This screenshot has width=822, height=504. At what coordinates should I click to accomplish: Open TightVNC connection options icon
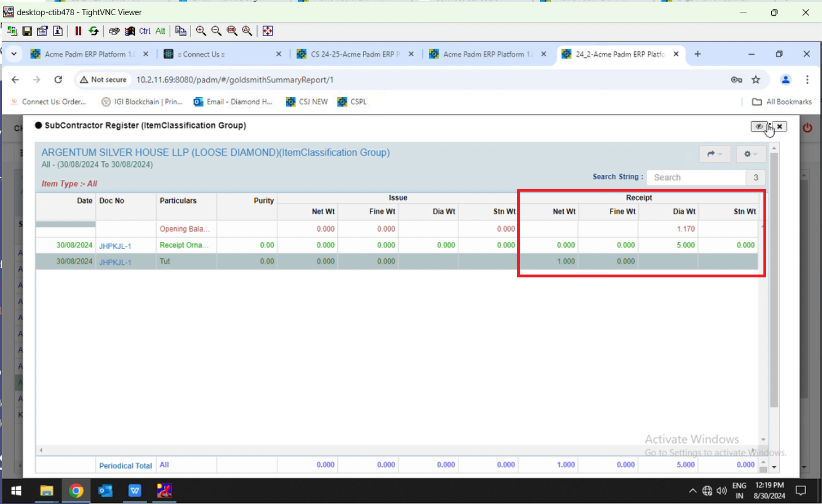tap(42, 31)
